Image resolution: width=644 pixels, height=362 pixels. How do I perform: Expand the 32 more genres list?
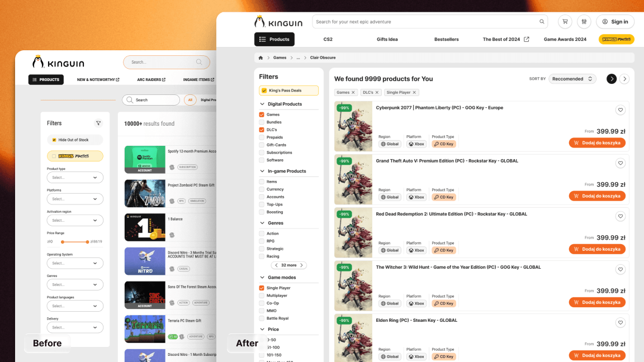click(288, 265)
